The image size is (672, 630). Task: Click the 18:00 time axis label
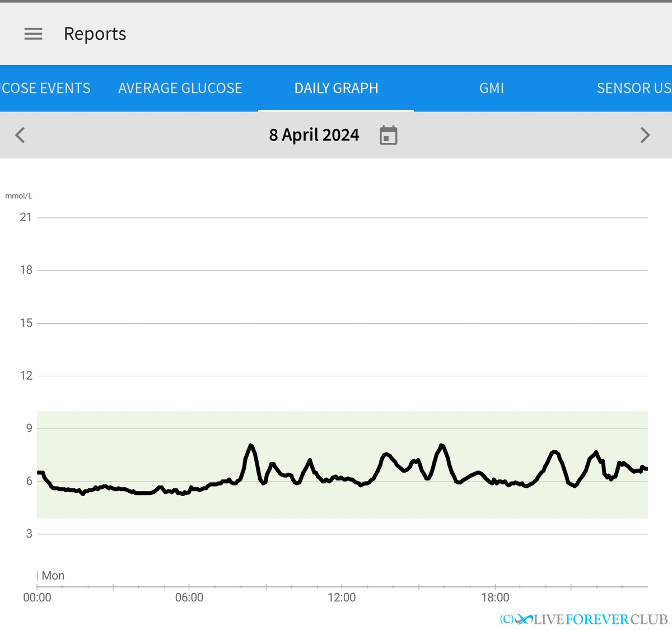pyautogui.click(x=495, y=598)
